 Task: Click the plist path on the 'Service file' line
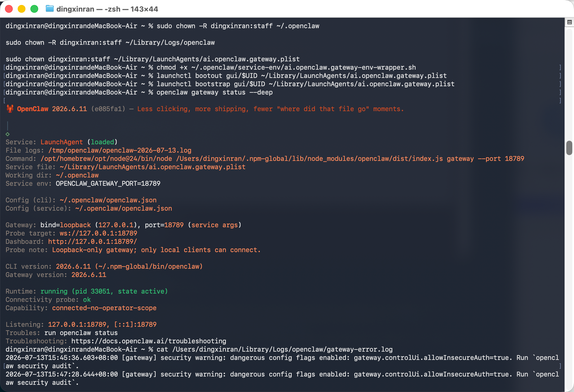click(153, 167)
